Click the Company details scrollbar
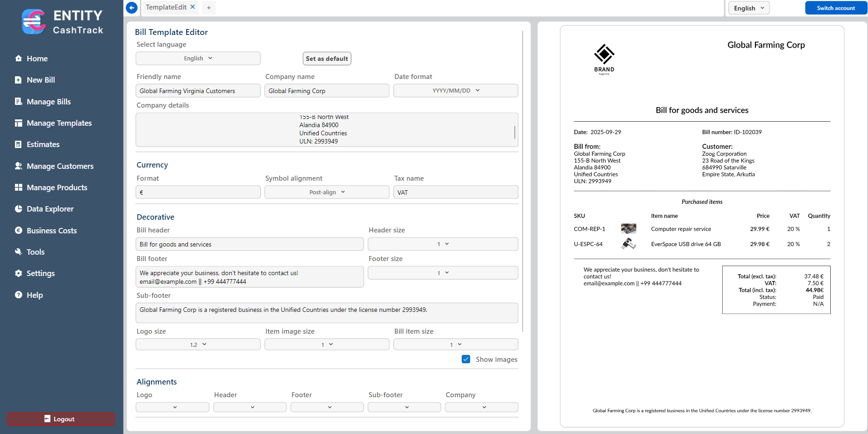The height and width of the screenshot is (434, 868). (x=514, y=132)
